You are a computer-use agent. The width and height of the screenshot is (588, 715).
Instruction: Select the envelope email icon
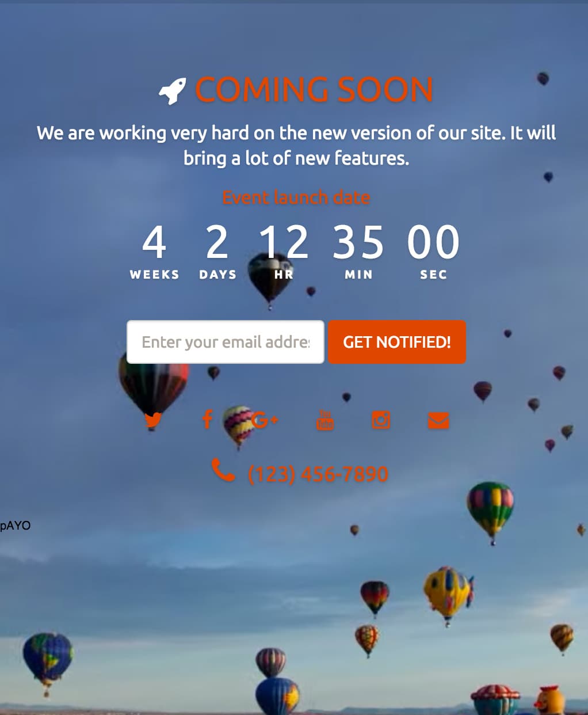click(438, 421)
